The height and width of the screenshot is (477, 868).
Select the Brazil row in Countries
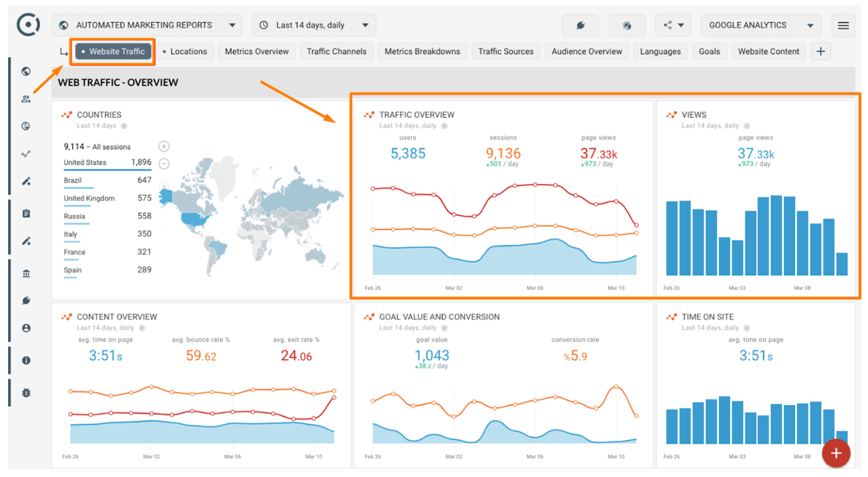point(108,180)
